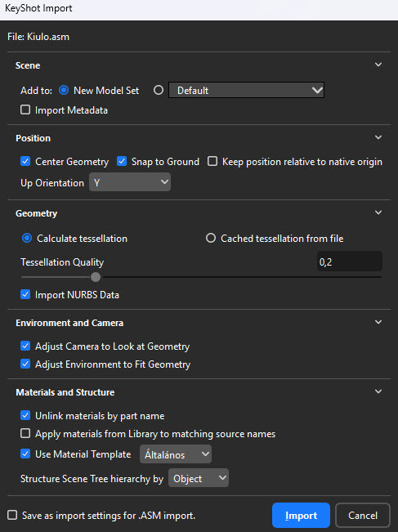
Task: Open the Default model set dropdown
Action: click(246, 90)
